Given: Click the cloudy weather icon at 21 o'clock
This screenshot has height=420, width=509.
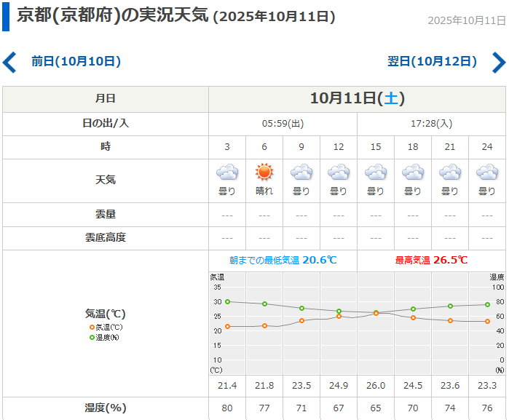Looking at the screenshot, I should (x=450, y=173).
